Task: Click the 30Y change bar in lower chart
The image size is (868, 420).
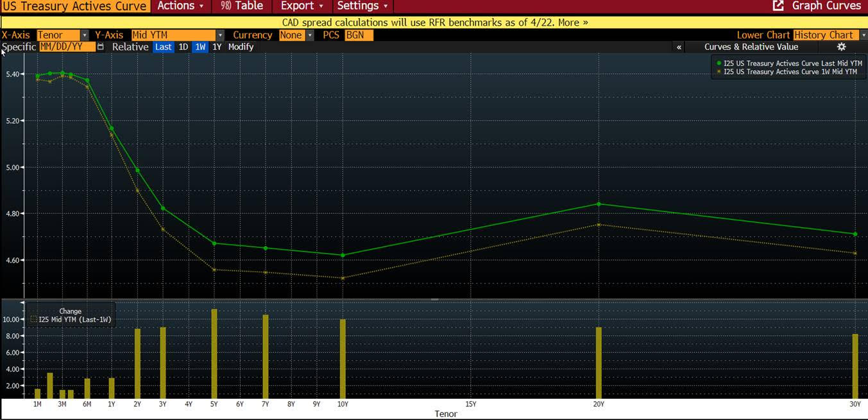Action: pyautogui.click(x=855, y=366)
